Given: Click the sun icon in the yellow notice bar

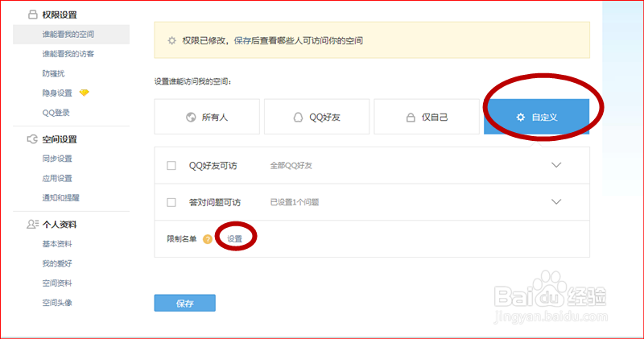Looking at the screenshot, I should coord(171,41).
